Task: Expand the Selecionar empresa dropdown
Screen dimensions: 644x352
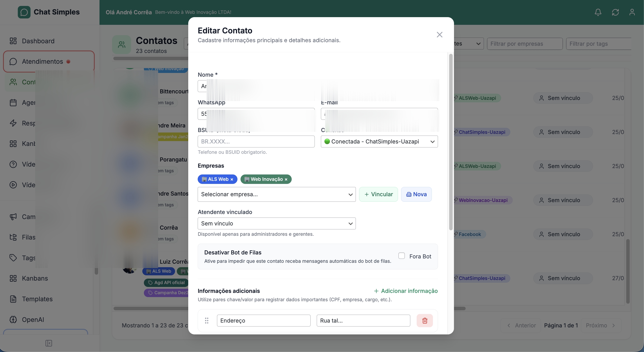Action: 276,194
